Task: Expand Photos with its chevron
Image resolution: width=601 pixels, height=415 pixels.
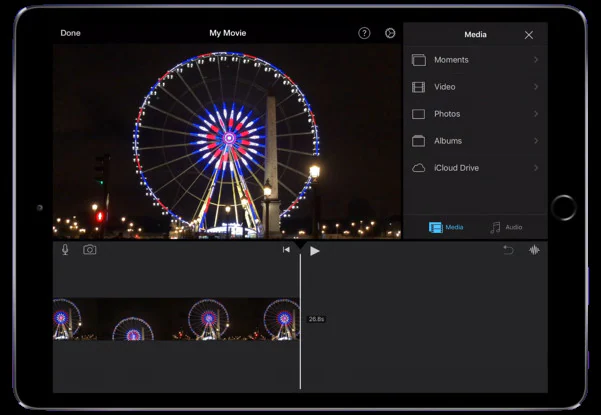Action: click(x=536, y=114)
